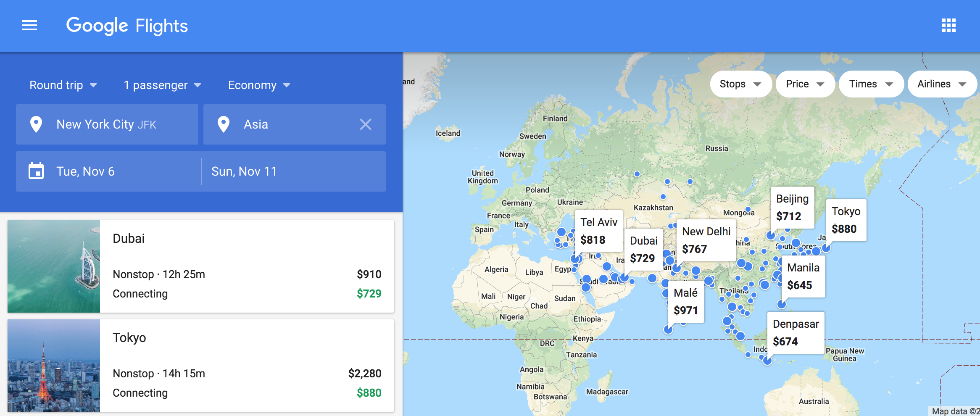This screenshot has height=416, width=980.
Task: Click the Google Flights logo
Action: (127, 26)
